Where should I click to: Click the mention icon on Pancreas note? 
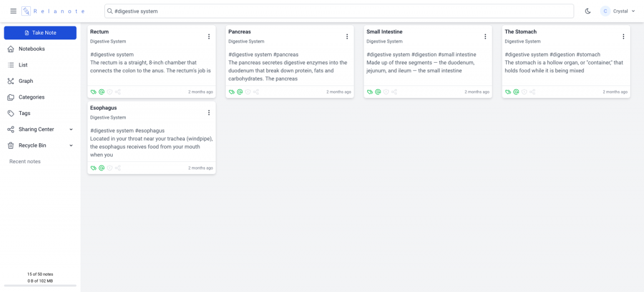tap(240, 92)
